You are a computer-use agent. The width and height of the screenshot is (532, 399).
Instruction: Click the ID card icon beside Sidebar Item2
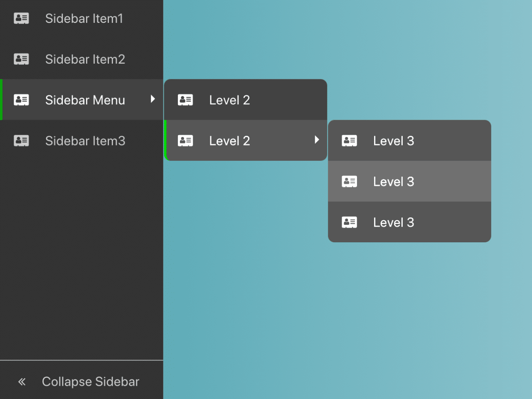click(21, 59)
